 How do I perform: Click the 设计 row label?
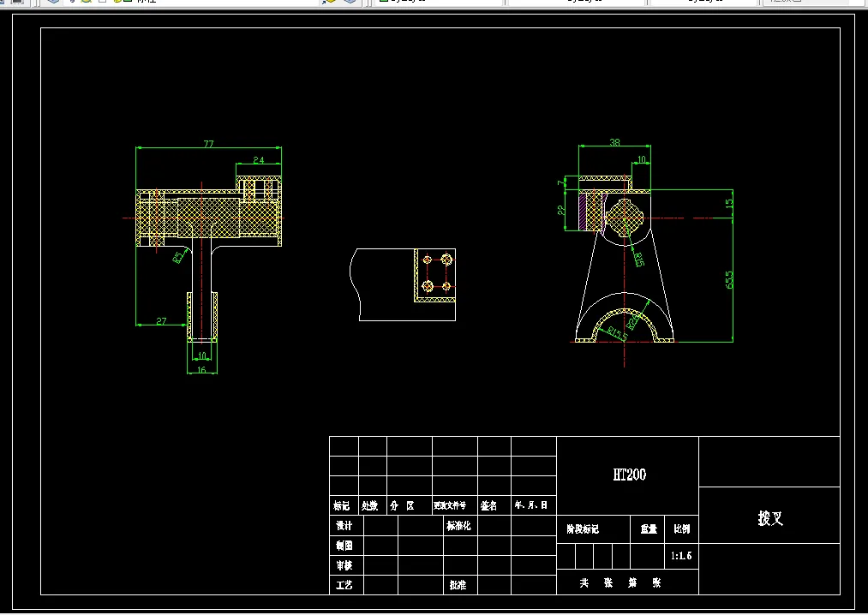[344, 525]
